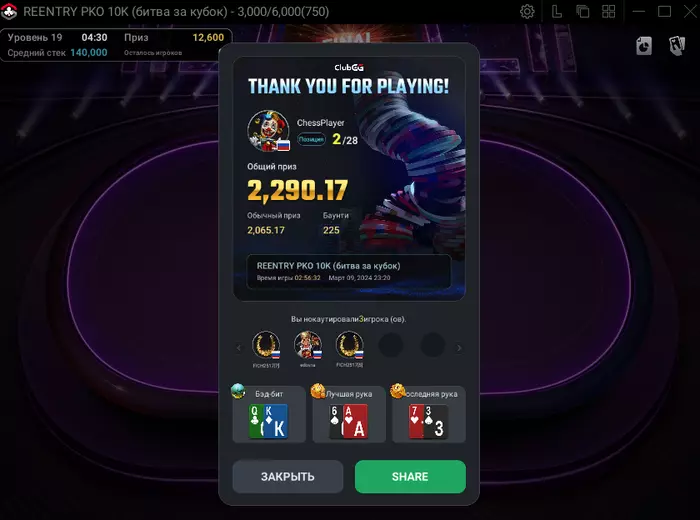Open the Бэд-бит hand with Q K cards
Viewport: 700px width, 520px height.
269,415
